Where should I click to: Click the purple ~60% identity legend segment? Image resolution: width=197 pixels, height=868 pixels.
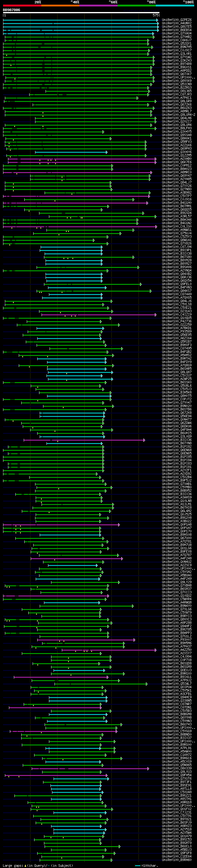pyautogui.click(x=98, y=6)
